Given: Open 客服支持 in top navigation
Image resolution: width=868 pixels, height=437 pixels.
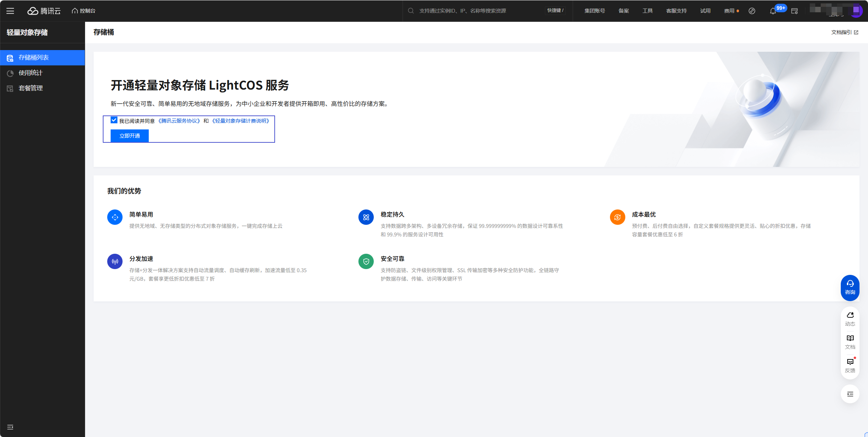Looking at the screenshot, I should [x=676, y=11].
